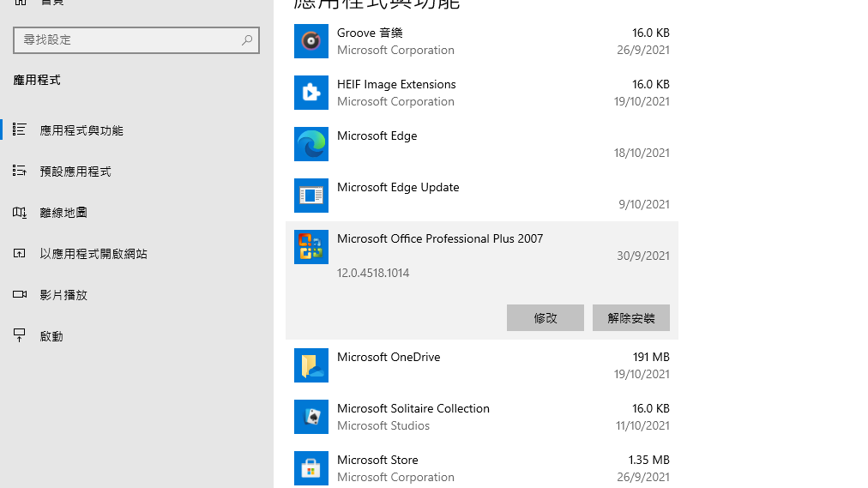Screen dimensions: 868x488
Task: Click 解除安裝 to uninstall Microsoft Office
Action: [x=631, y=317]
